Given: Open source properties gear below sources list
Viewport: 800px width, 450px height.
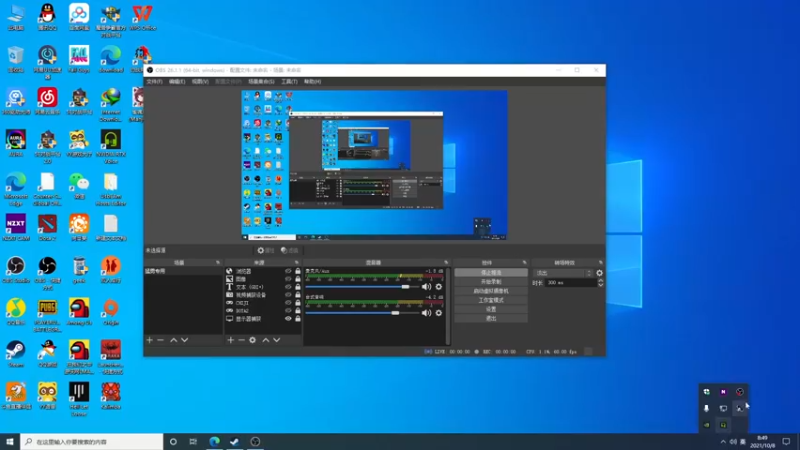Looking at the screenshot, I should pyautogui.click(x=253, y=340).
